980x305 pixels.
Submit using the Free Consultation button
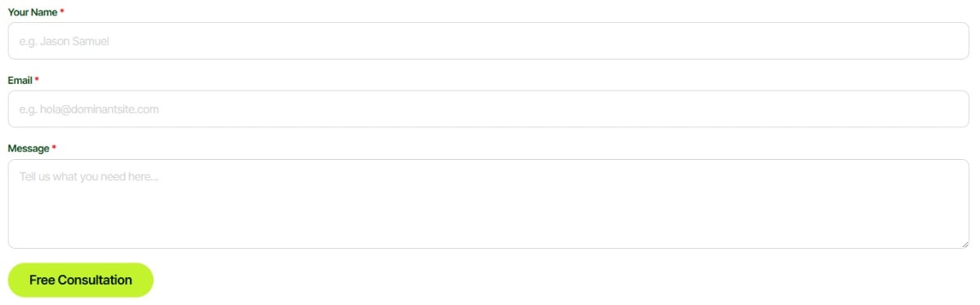(x=81, y=280)
